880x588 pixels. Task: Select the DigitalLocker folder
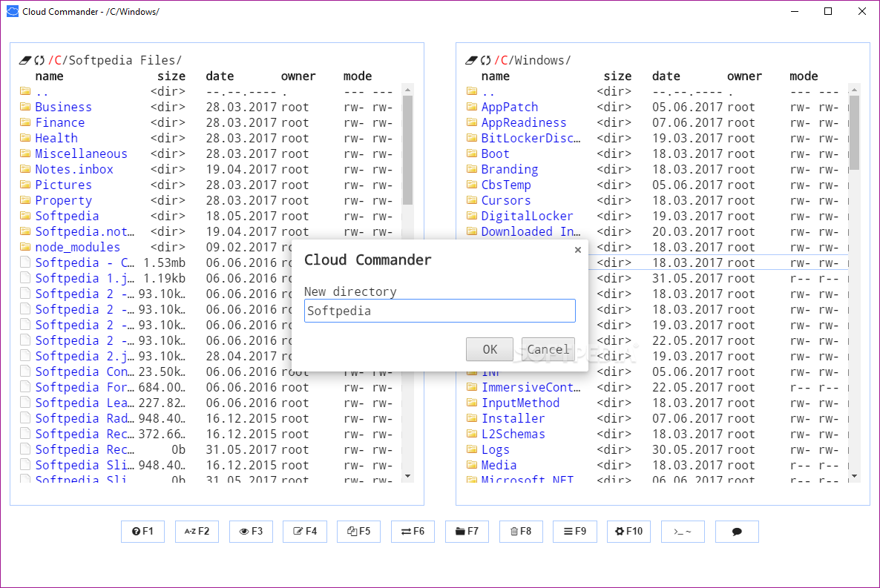[527, 216]
